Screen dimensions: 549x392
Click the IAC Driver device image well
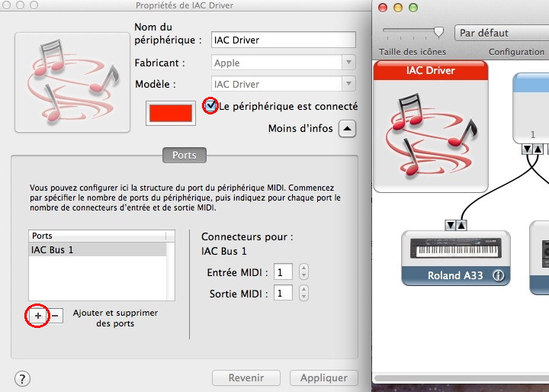pyautogui.click(x=72, y=82)
